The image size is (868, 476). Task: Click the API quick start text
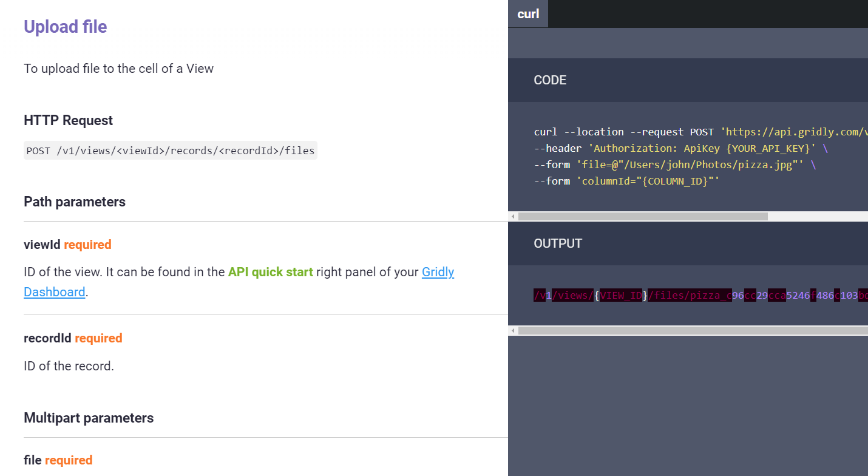point(271,272)
